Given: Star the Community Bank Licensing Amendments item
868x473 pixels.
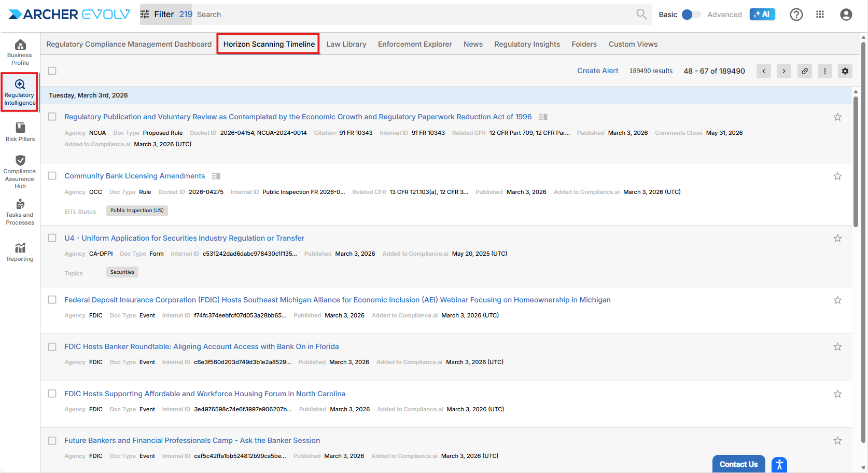Looking at the screenshot, I should (837, 176).
